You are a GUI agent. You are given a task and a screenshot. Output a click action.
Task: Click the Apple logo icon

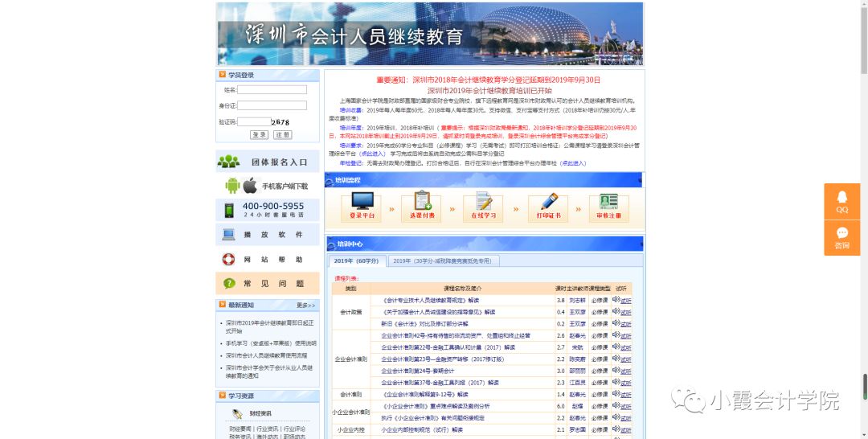[250, 186]
